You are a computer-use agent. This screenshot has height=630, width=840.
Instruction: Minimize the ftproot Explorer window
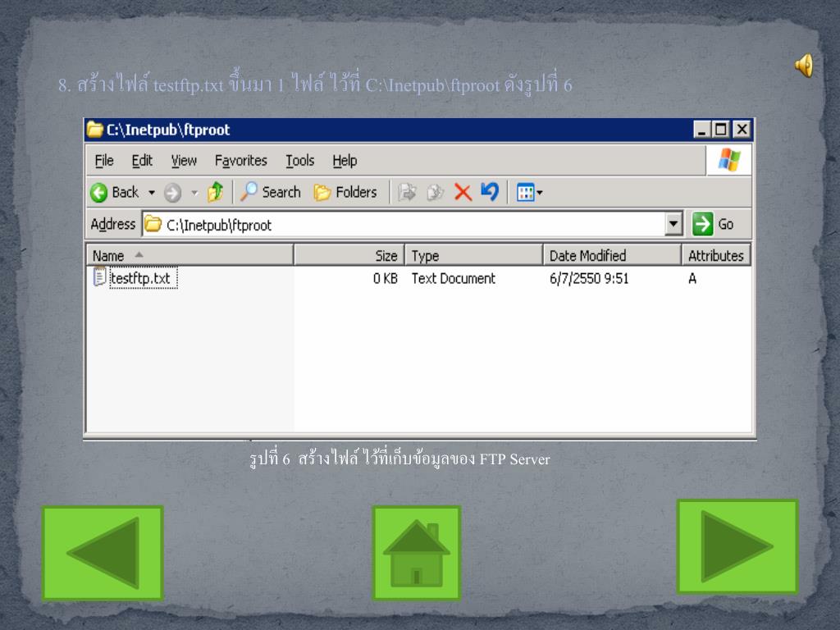(x=702, y=129)
